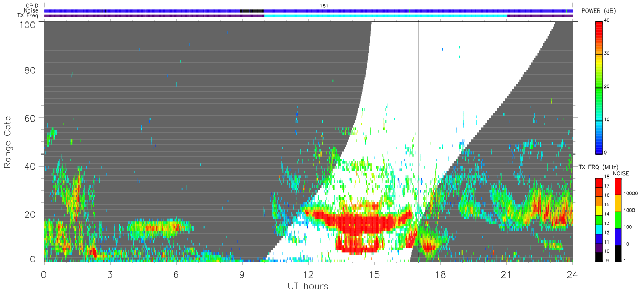The width and height of the screenshot is (644, 297).
Task: Click the 20 label on POWER colorbar
Action: click(x=608, y=86)
